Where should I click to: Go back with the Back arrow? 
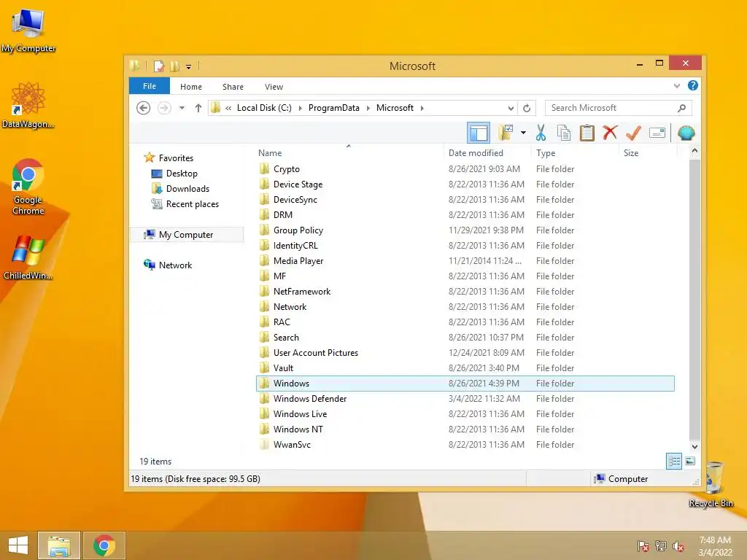[144, 108]
